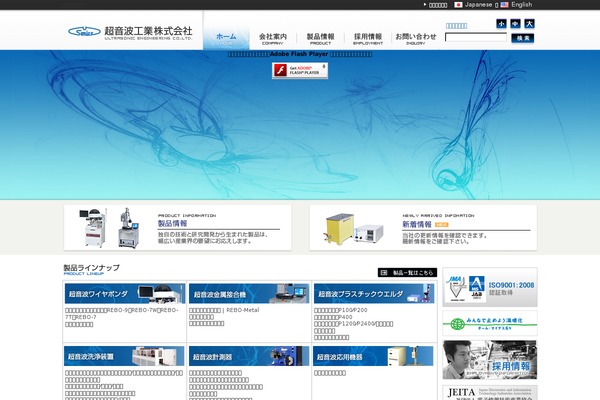Screen dimensions: 600x400
Task: Click the JEITA association banner
Action: [490, 393]
